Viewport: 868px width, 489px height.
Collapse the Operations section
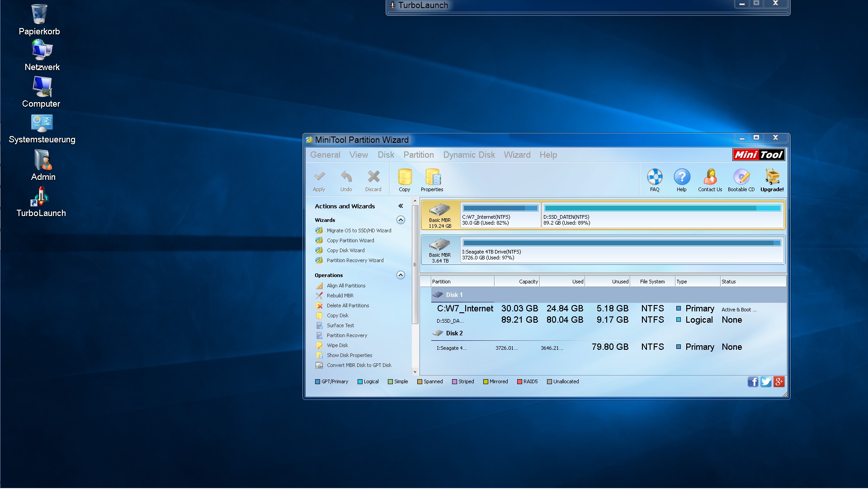(x=401, y=275)
